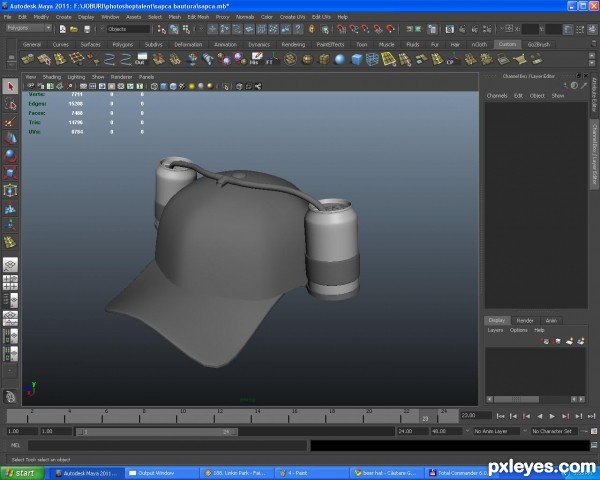Click the Open Scene folder icon

(74, 29)
